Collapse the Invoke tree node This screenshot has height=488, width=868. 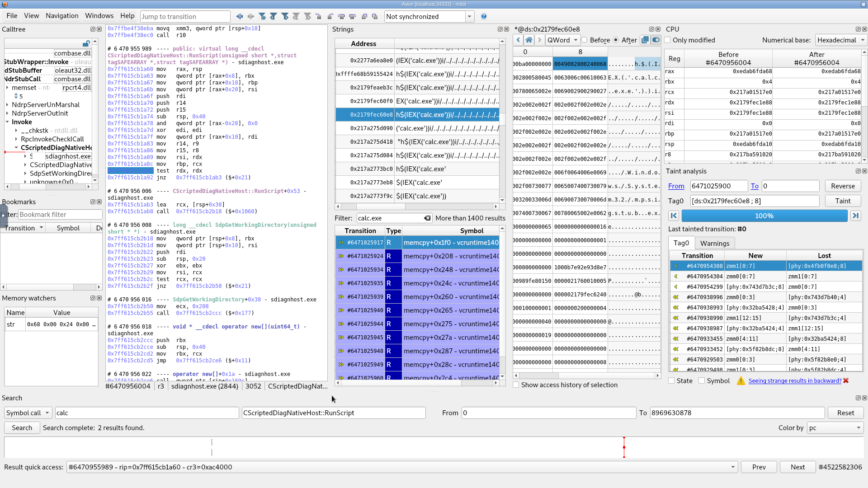point(7,122)
